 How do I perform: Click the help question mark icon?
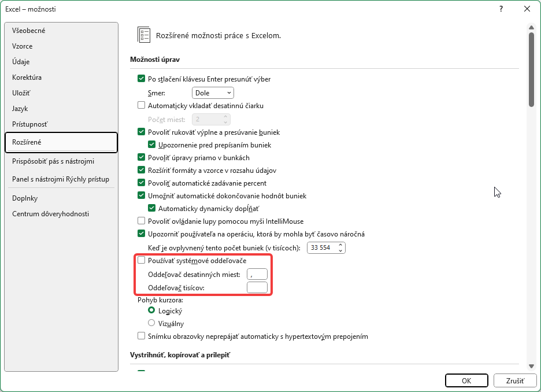tap(501, 9)
